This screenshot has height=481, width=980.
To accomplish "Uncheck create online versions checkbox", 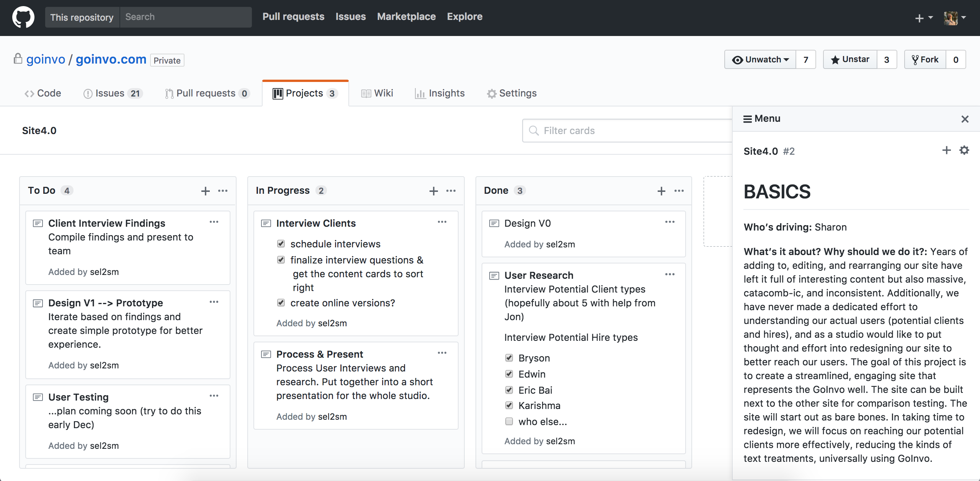I will (281, 303).
